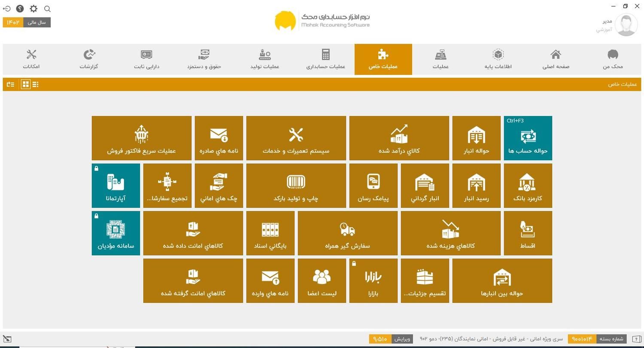Click the سال مالی fiscal year button
Viewport: 644px width, 348px height.
pos(36,22)
